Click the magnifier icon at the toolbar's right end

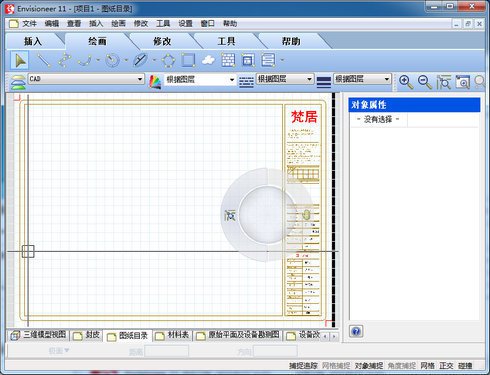click(x=480, y=82)
